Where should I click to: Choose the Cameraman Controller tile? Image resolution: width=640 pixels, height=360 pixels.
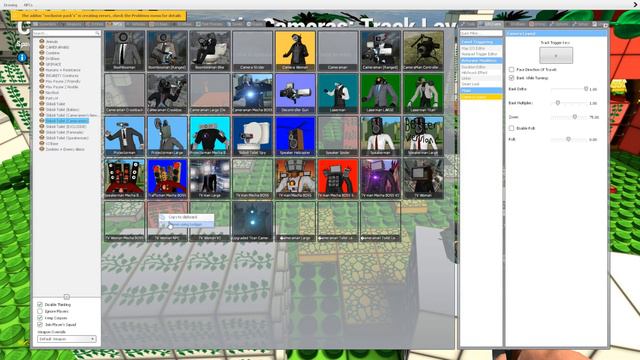[423, 50]
